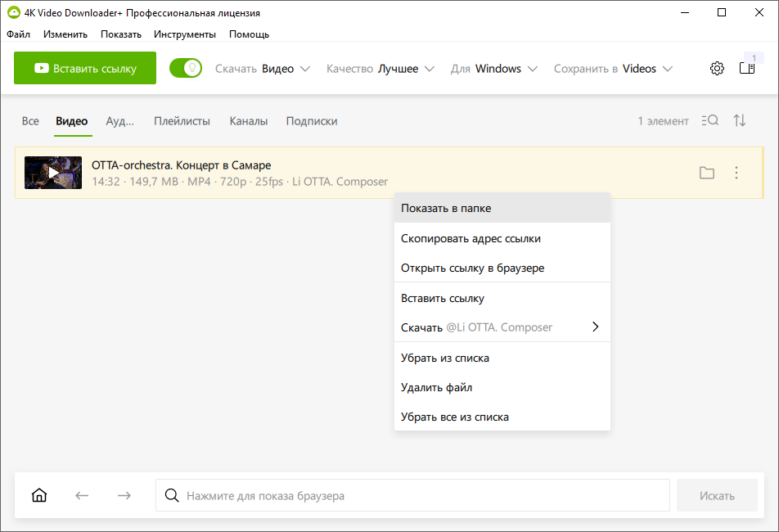Viewport: 779px width, 532px height.
Task: Expand the Скачать Видео dropdown
Action: [x=263, y=69]
